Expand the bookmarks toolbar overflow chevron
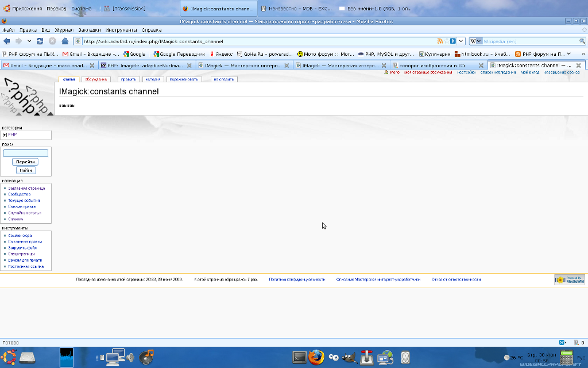Image resolution: width=588 pixels, height=368 pixels. [583, 53]
